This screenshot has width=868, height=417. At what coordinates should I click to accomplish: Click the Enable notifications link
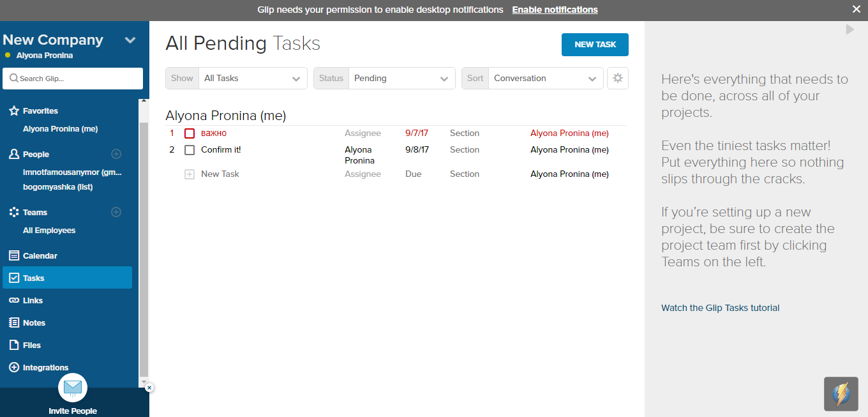pyautogui.click(x=555, y=10)
